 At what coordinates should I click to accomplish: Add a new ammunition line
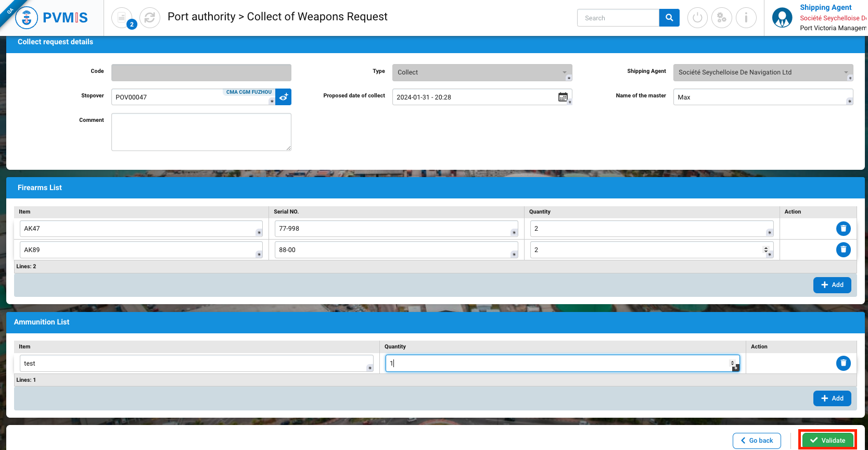click(x=832, y=398)
